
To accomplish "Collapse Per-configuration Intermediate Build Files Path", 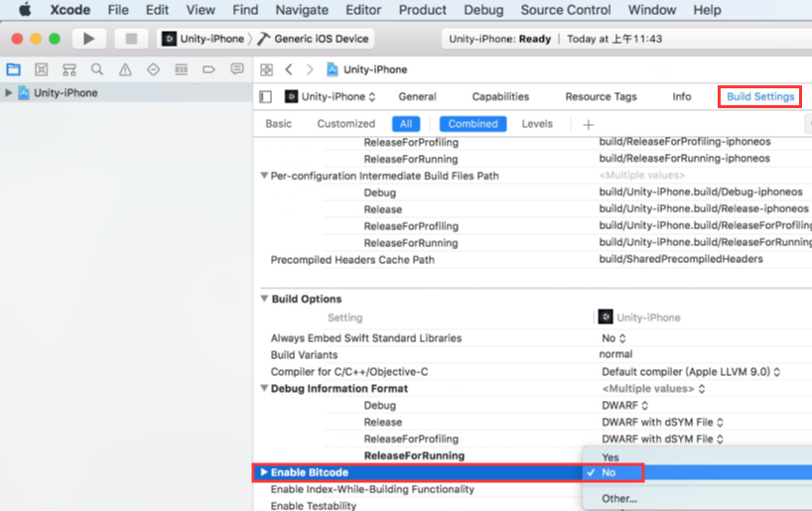I will (264, 176).
